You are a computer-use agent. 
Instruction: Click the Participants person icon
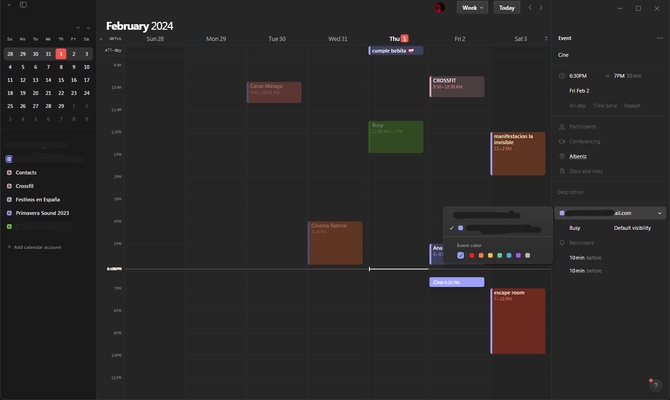click(x=562, y=126)
